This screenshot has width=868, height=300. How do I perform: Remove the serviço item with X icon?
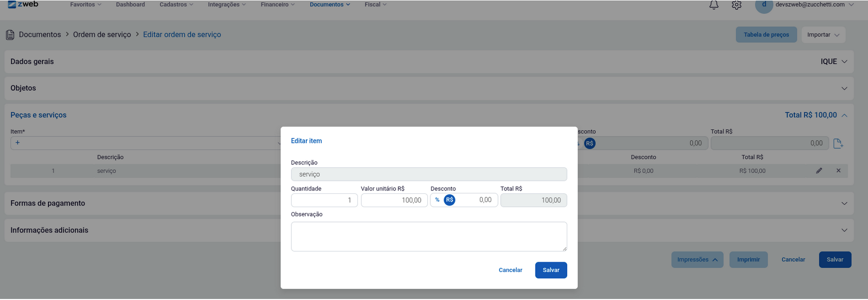[838, 170]
